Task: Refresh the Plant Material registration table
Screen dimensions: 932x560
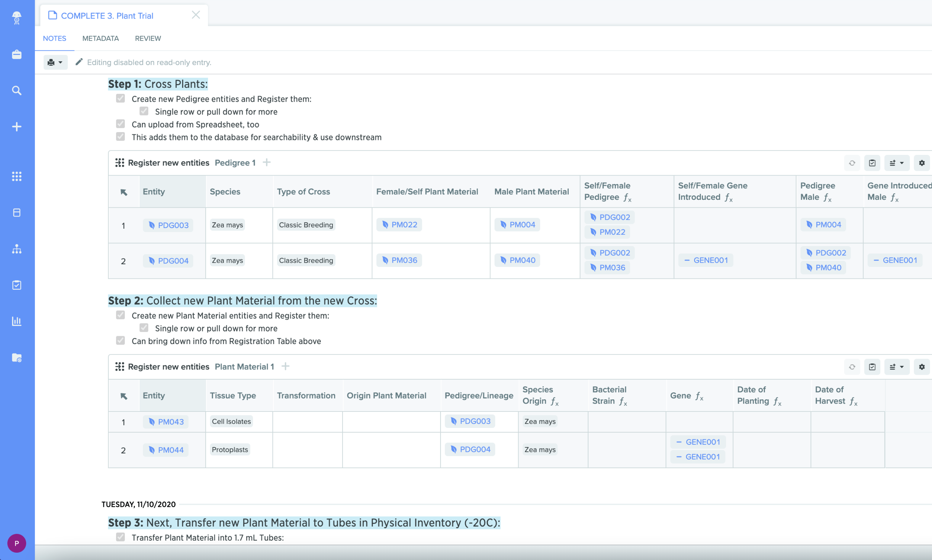Action: [x=852, y=367]
